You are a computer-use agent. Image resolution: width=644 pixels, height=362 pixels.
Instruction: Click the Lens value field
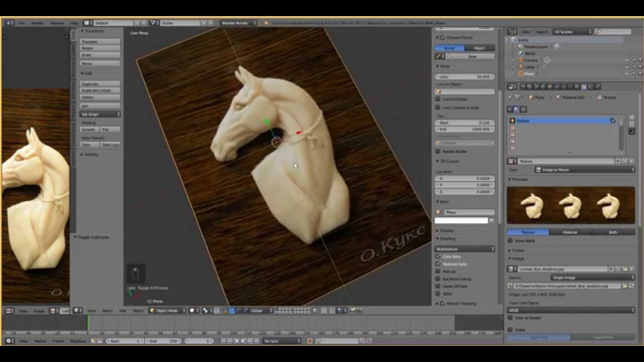[465, 77]
